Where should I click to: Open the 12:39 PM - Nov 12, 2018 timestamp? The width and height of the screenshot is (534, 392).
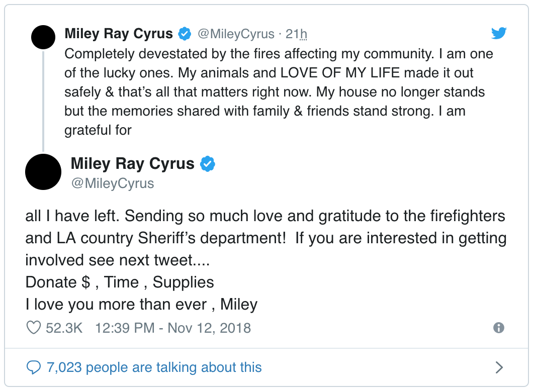pos(172,328)
